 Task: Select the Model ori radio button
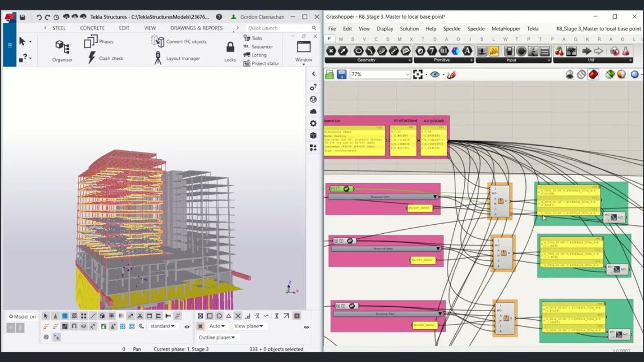tap(12, 316)
